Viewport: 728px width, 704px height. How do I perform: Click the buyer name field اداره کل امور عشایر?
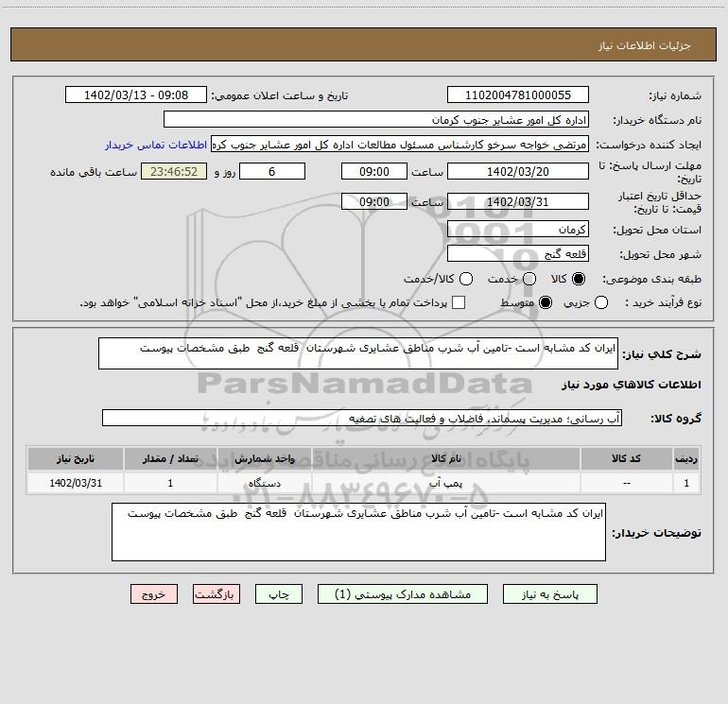(x=376, y=120)
